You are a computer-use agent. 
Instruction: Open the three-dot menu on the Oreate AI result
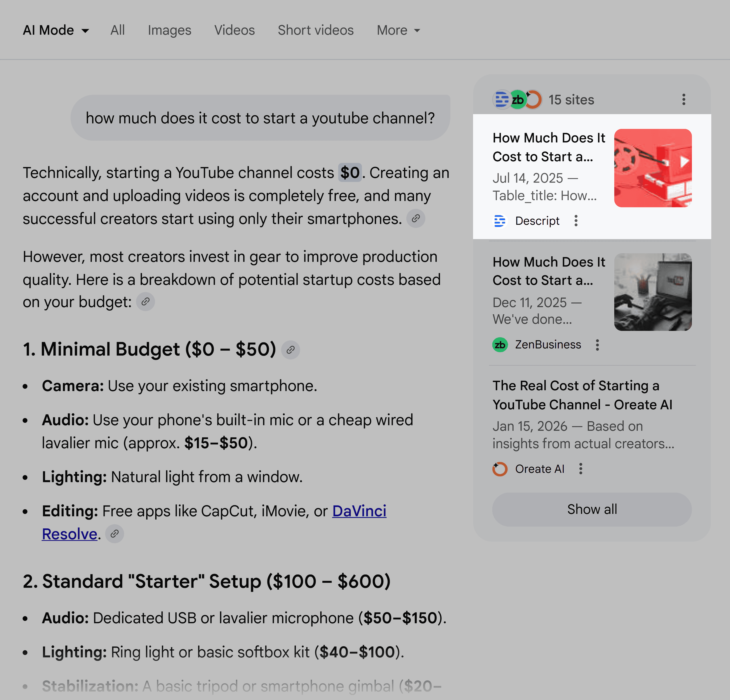tap(581, 469)
